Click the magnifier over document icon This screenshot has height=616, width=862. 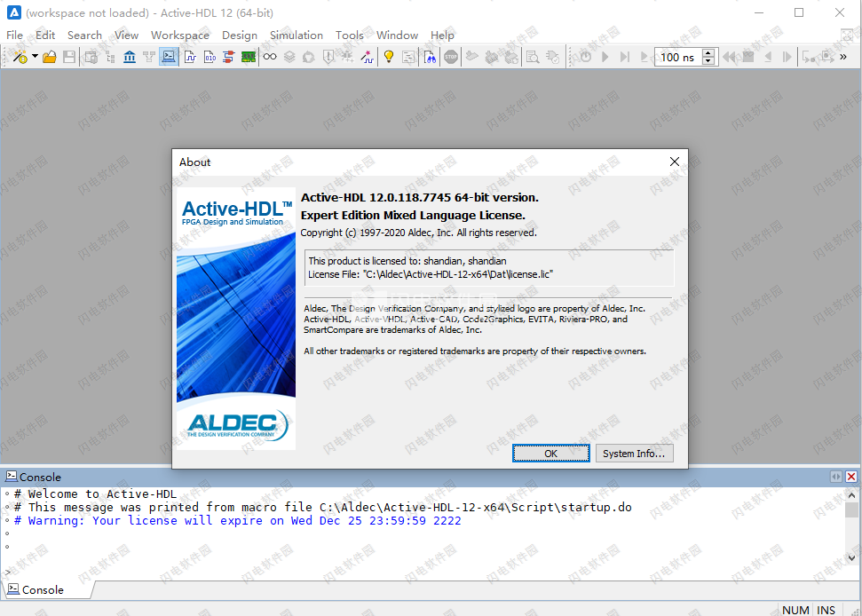click(x=533, y=57)
